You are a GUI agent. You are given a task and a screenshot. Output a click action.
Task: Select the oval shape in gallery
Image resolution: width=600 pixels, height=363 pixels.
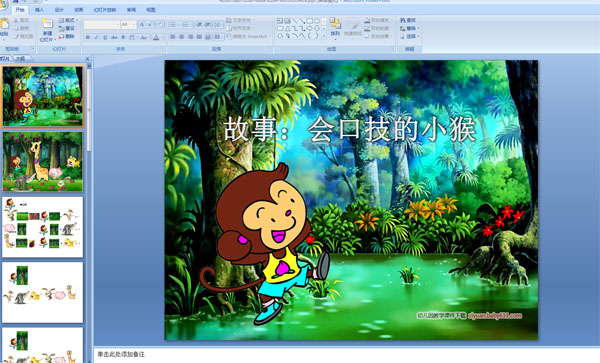[317, 21]
